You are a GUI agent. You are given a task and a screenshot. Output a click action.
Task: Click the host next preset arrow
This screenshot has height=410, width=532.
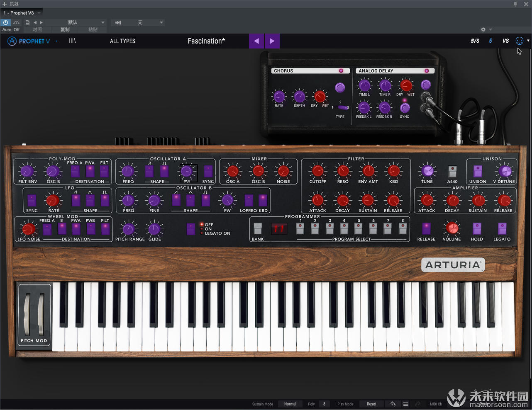[x=41, y=22]
